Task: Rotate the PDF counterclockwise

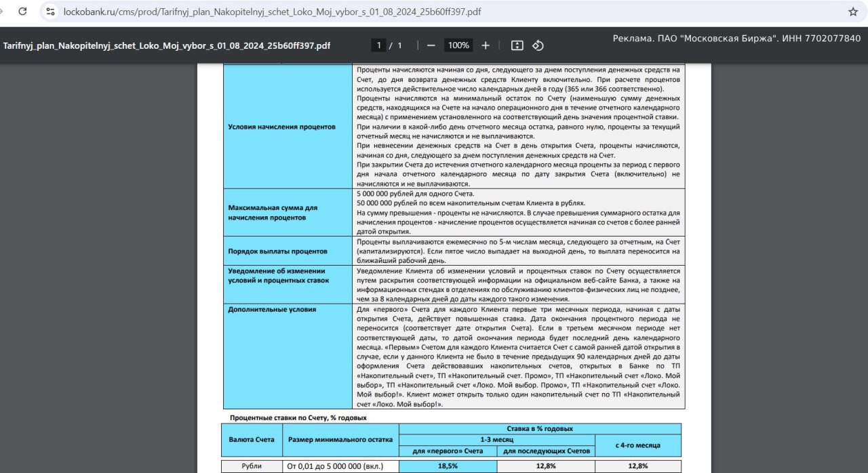Action: [x=538, y=45]
